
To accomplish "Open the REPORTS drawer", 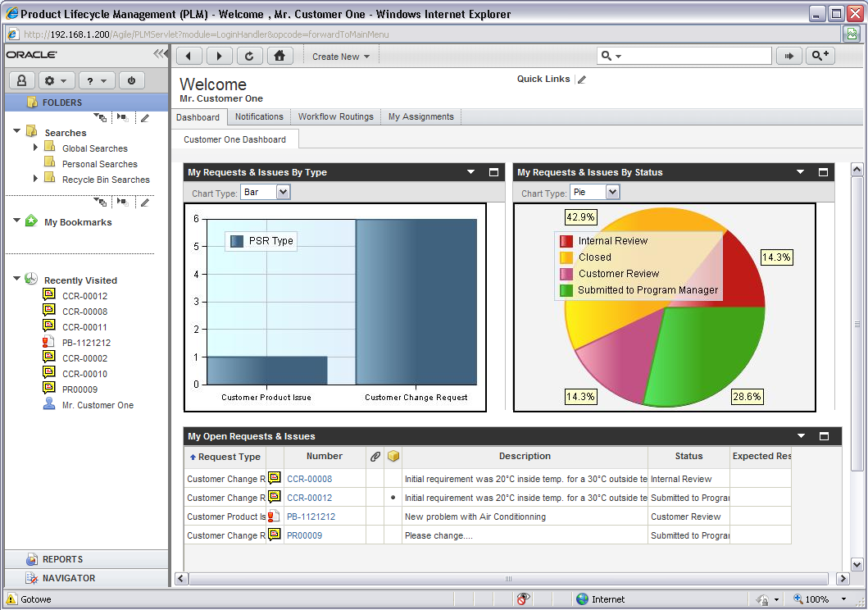I will (86, 559).
